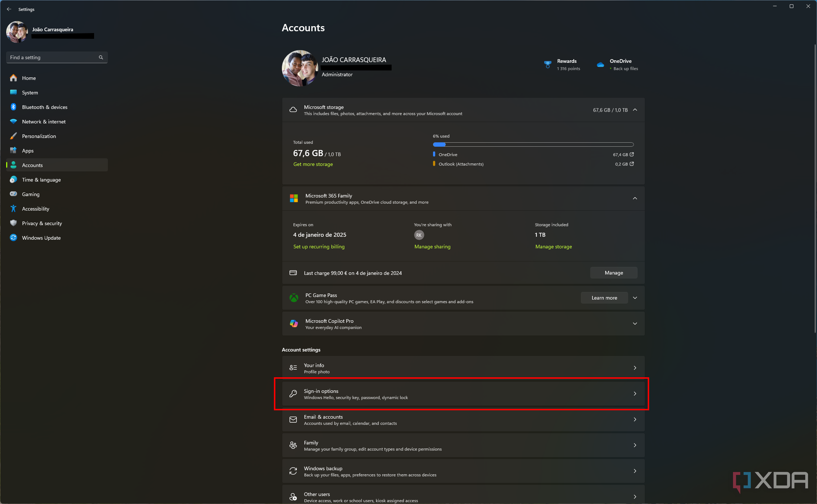Go to Bluetooth & devices settings
This screenshot has height=504, width=817.
(x=57, y=107)
